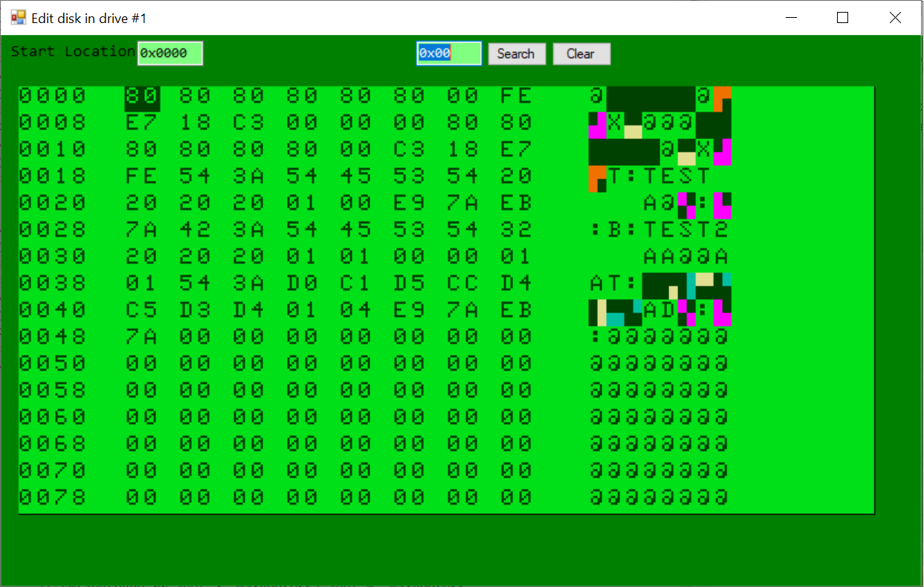This screenshot has height=587, width=924.
Task: Select byte E9 in row 0040
Action: (x=410, y=310)
